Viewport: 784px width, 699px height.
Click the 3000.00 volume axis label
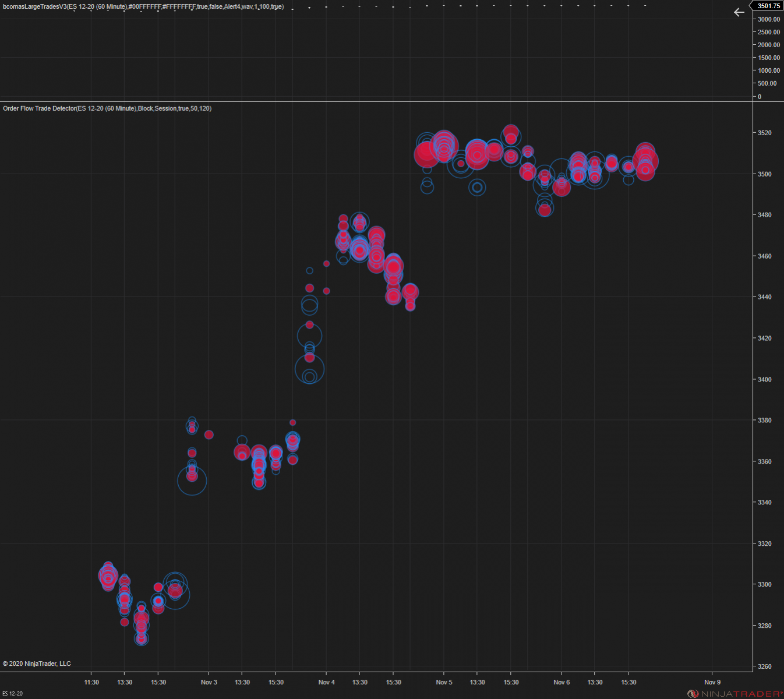(x=769, y=19)
